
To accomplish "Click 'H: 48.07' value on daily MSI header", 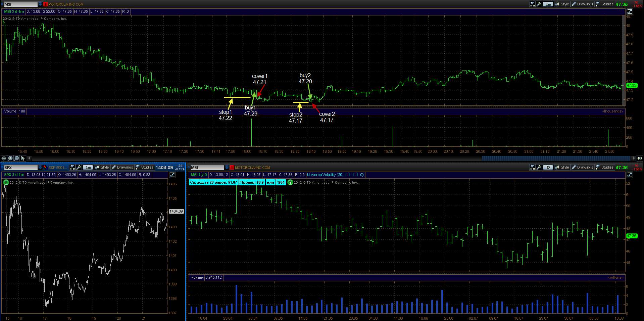I will click(253, 175).
